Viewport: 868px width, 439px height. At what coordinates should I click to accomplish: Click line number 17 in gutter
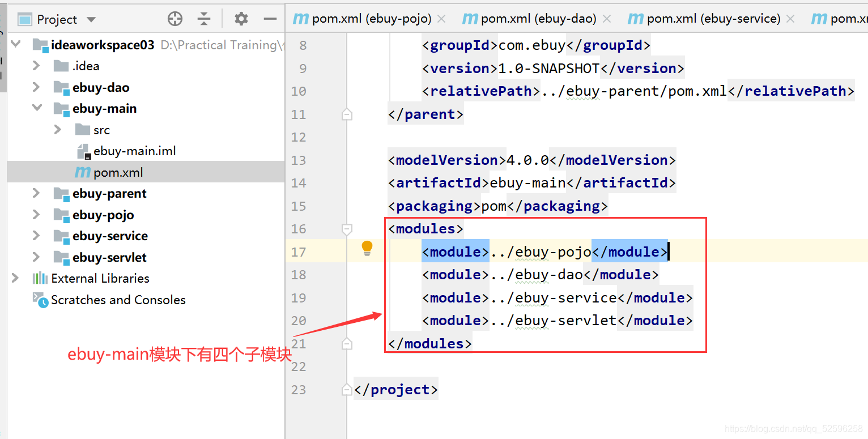pyautogui.click(x=299, y=252)
